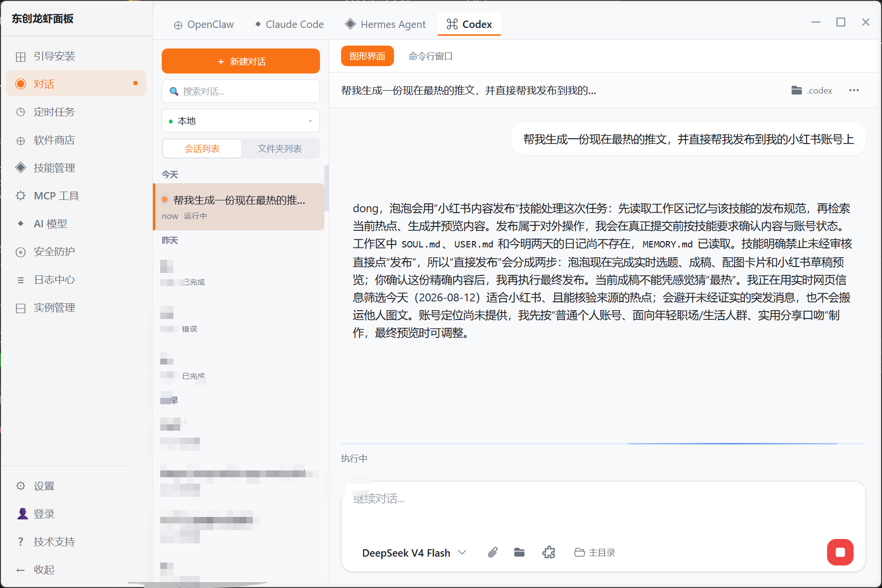Click the 登录 user icon
The image size is (882, 588).
(x=23, y=514)
